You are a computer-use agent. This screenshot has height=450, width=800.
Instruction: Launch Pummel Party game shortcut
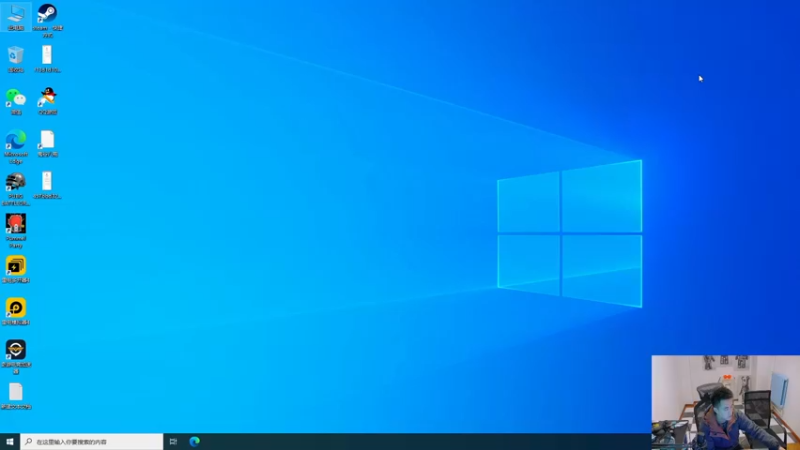pyautogui.click(x=16, y=231)
